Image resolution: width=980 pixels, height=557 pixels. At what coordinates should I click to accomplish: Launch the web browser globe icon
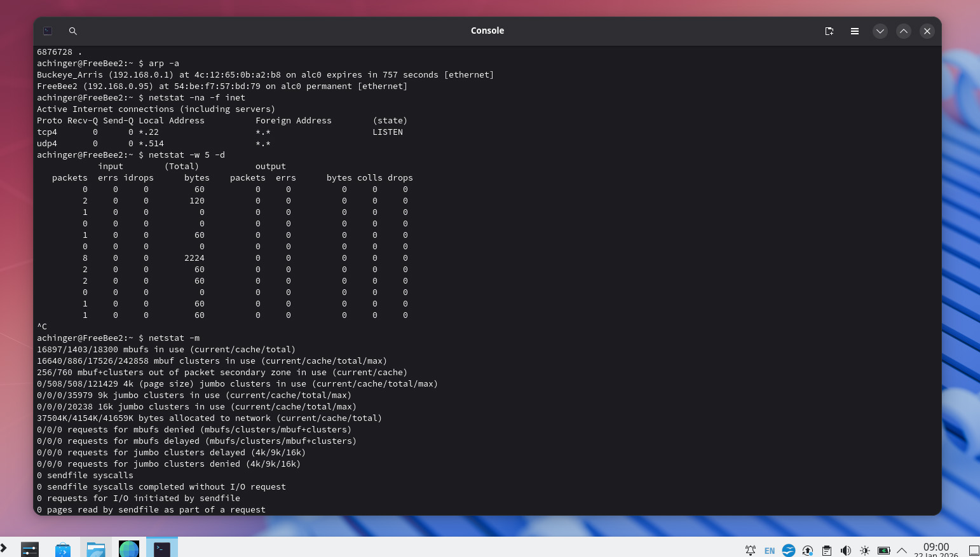point(129,549)
